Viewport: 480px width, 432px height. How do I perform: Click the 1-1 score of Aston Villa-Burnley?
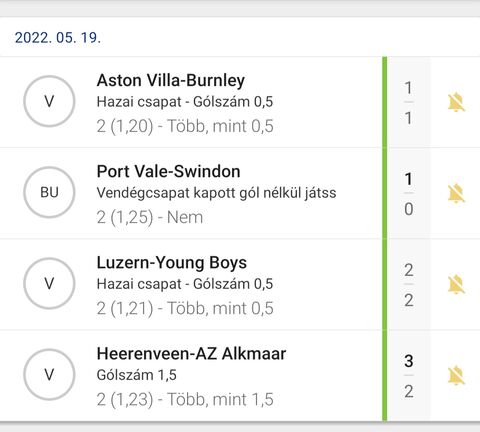(409, 103)
